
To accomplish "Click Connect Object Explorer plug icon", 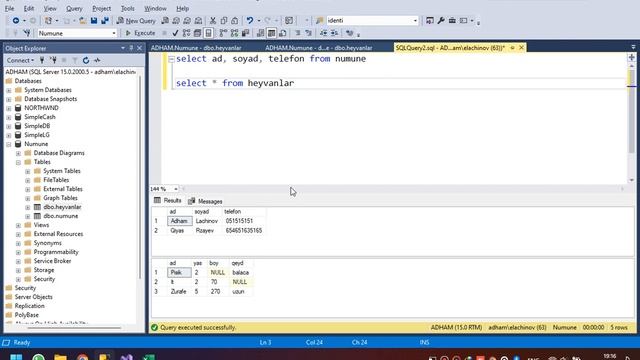I will [42, 60].
